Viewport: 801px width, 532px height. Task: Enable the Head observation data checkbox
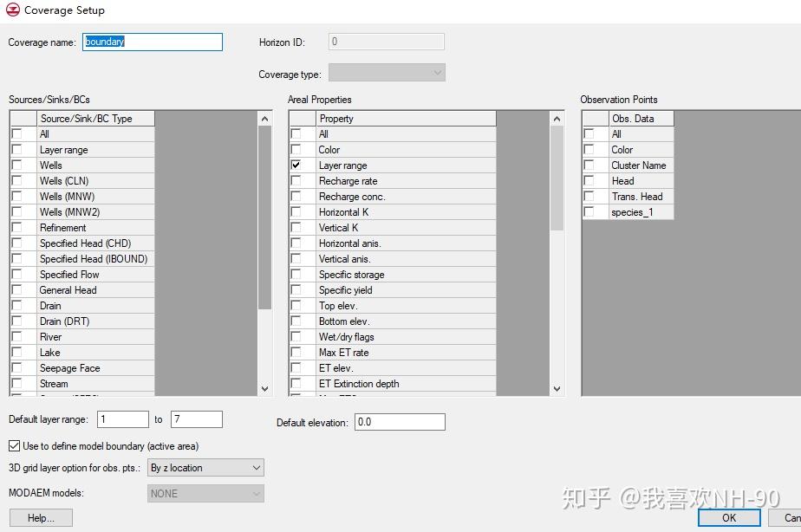591,180
